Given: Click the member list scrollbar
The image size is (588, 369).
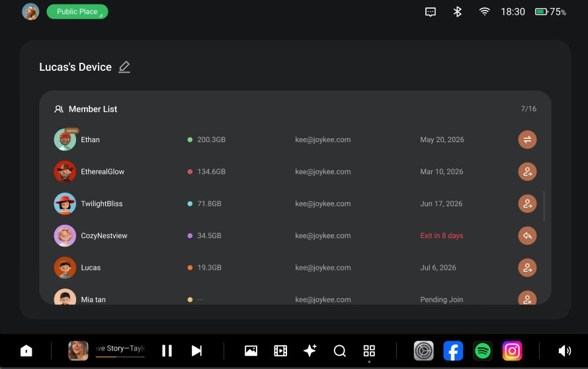Looking at the screenshot, I should click(544, 206).
